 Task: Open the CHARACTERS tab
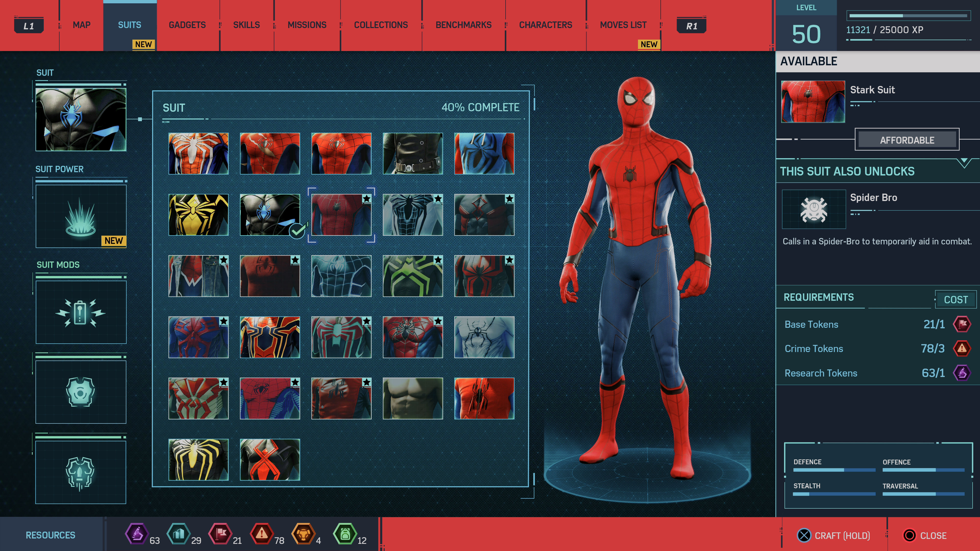pos(546,25)
